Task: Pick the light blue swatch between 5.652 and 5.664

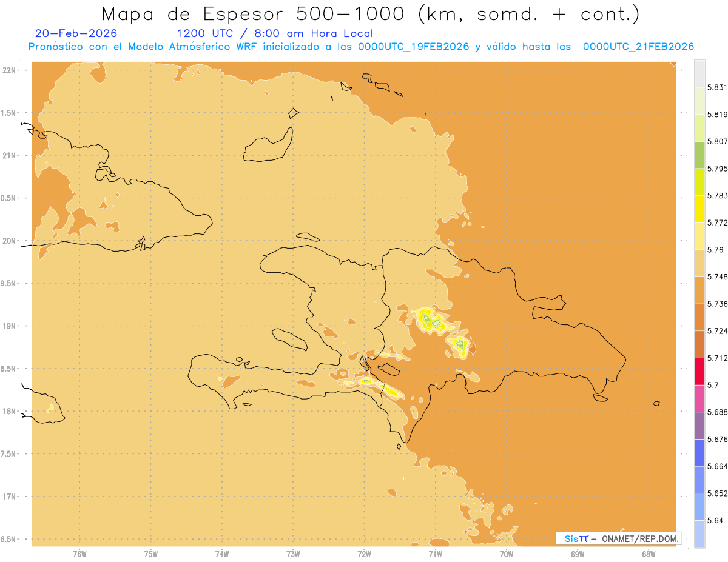Action: tap(699, 480)
